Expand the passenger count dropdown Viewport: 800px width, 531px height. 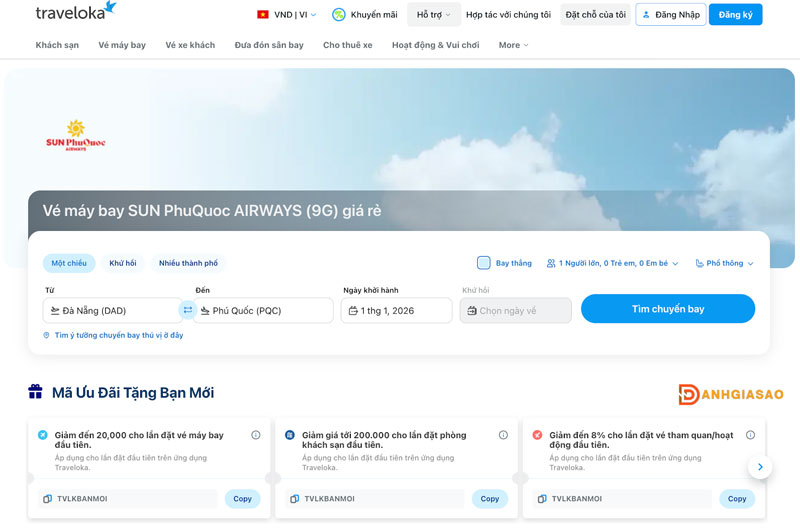[612, 263]
